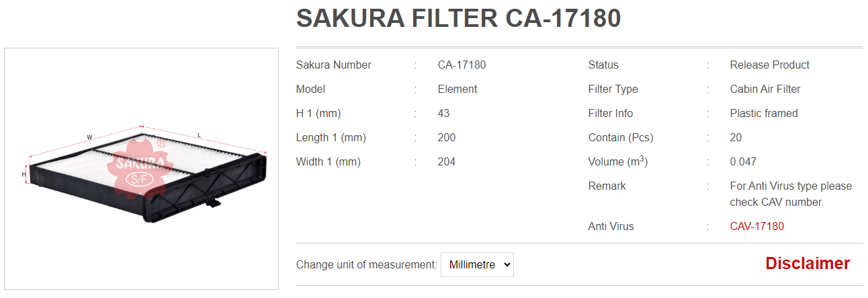Viewport: 868px width, 298px height.
Task: Select the CA-17180 Sakura Number value
Action: pos(462,65)
